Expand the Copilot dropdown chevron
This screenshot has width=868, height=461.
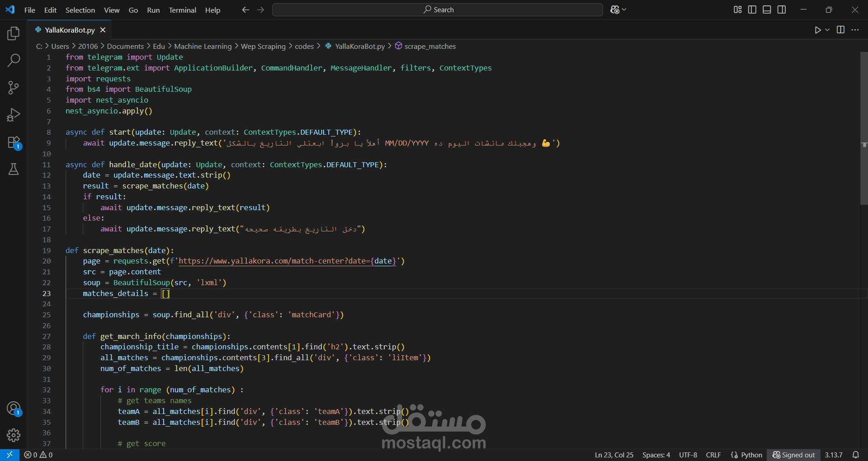pyautogui.click(x=624, y=9)
